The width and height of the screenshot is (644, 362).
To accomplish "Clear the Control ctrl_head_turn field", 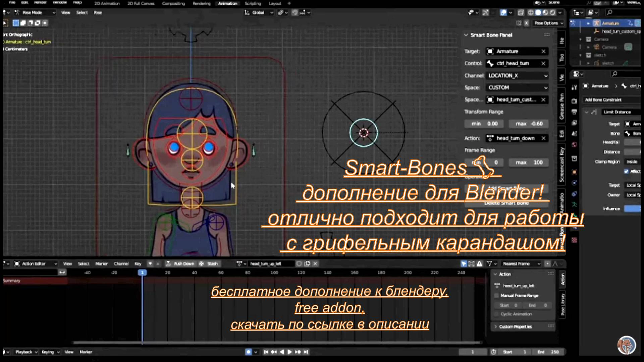I will coord(543,63).
